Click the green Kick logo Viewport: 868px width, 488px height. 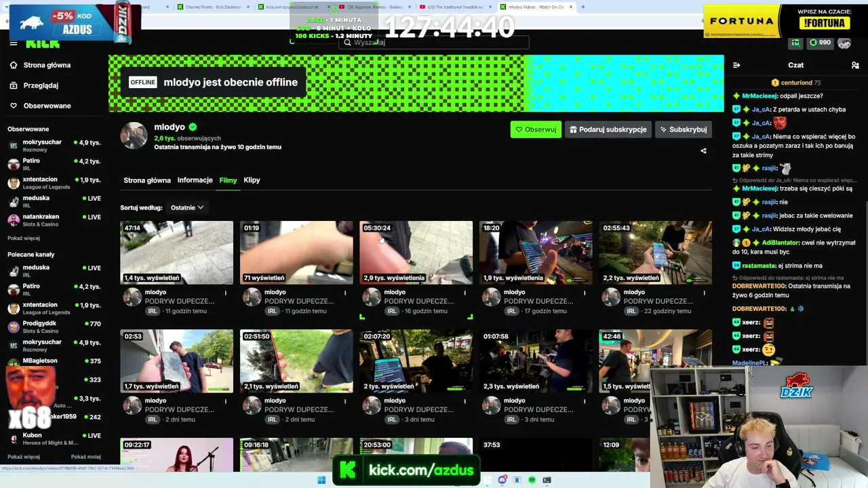click(43, 44)
